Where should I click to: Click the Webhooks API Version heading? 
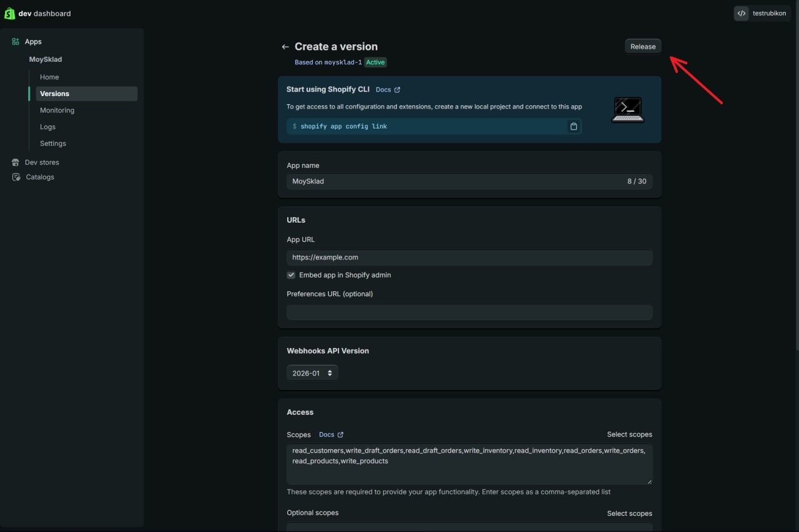coord(328,351)
